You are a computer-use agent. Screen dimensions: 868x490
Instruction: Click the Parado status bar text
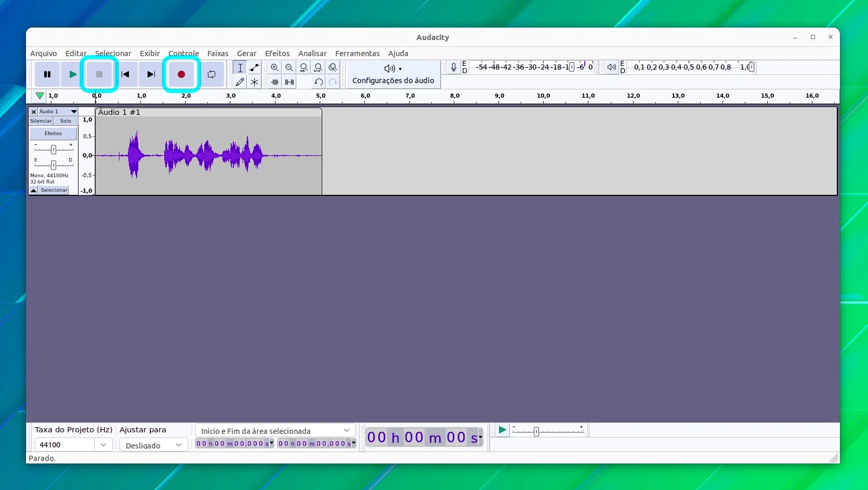pyautogui.click(x=42, y=458)
